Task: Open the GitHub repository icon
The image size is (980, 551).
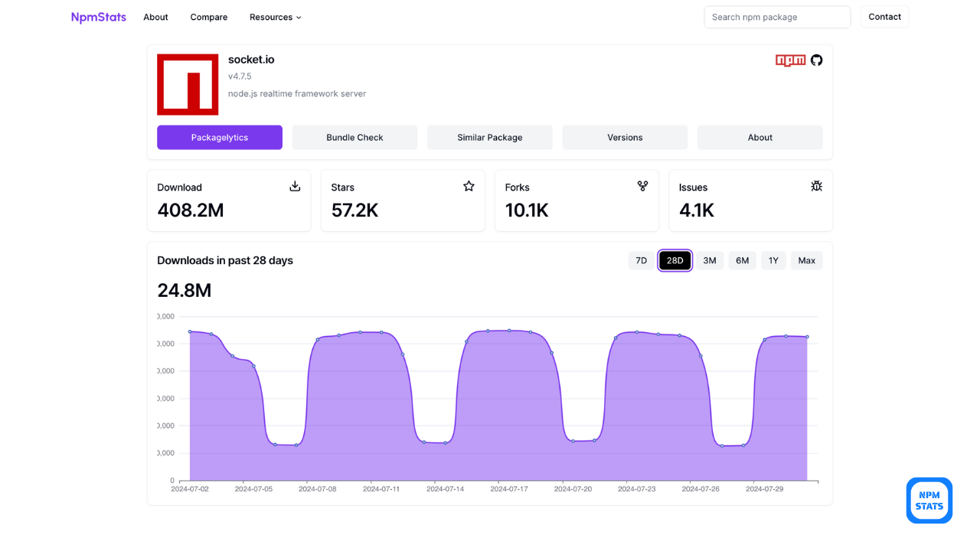Action: [817, 60]
